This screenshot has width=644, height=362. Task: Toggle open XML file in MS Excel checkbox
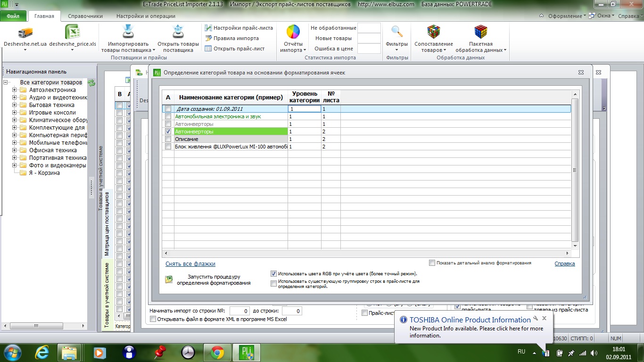153,319
